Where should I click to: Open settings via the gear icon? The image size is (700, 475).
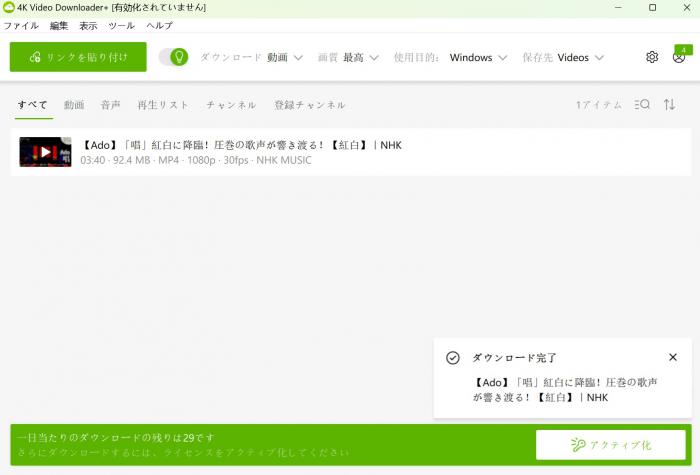pyautogui.click(x=652, y=57)
